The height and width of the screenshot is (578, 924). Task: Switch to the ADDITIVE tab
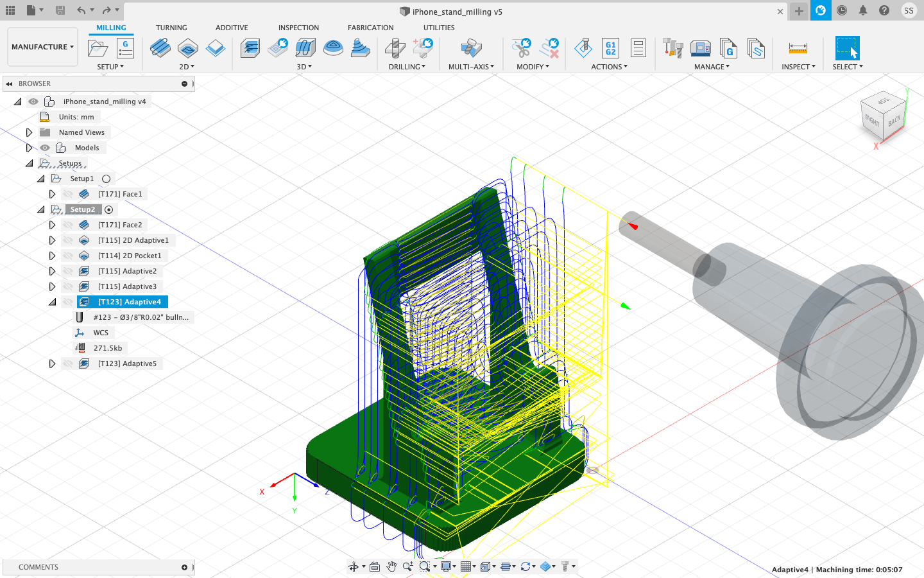click(x=232, y=28)
